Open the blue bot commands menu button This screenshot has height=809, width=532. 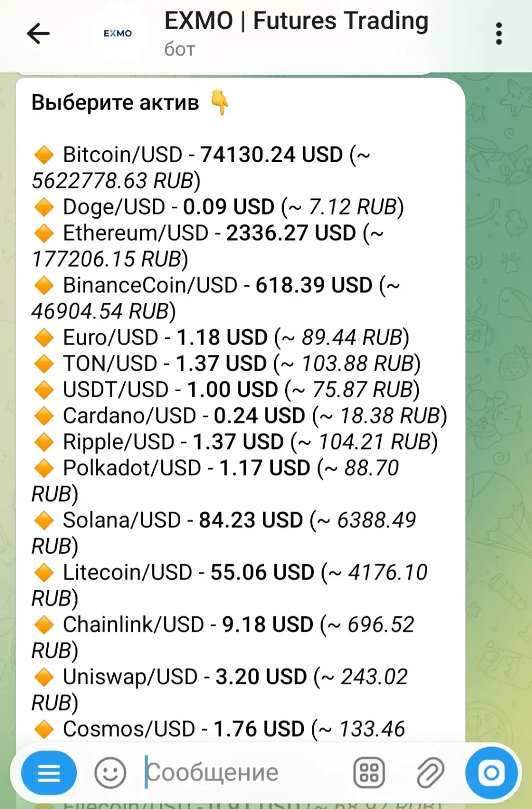tap(49, 773)
